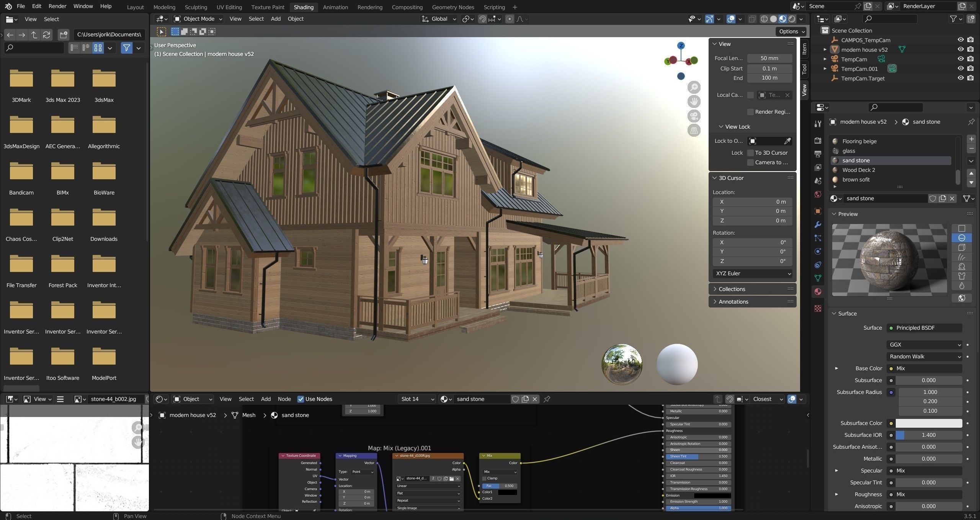Screen dimensions: 980x520
Task: Refresh the file browser listing
Action: coord(47,35)
